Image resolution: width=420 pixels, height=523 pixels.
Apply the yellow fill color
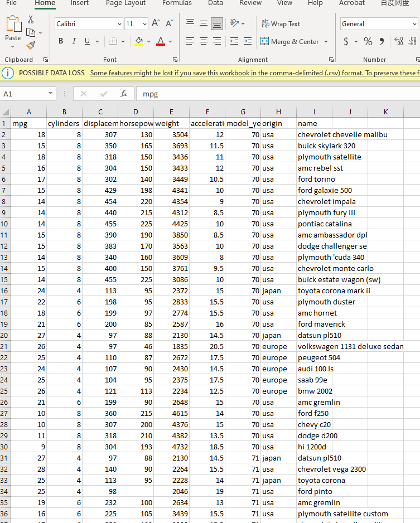pyautogui.click(x=139, y=41)
